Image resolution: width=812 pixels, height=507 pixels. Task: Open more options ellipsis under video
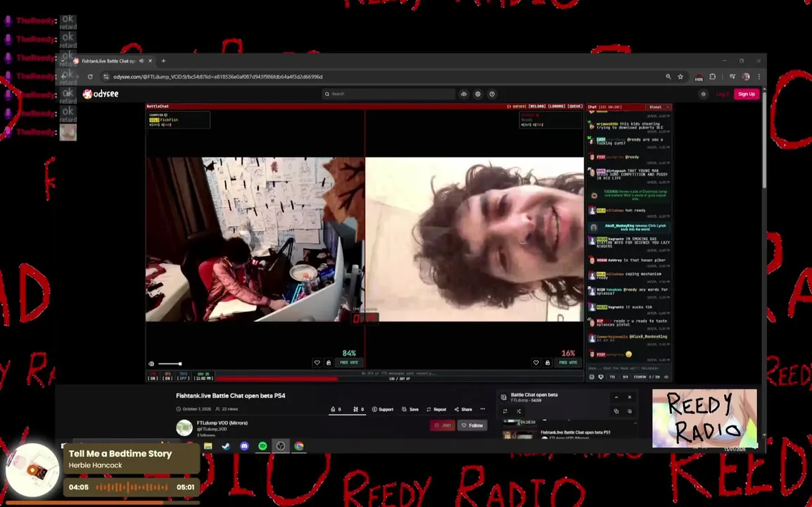coord(483,409)
